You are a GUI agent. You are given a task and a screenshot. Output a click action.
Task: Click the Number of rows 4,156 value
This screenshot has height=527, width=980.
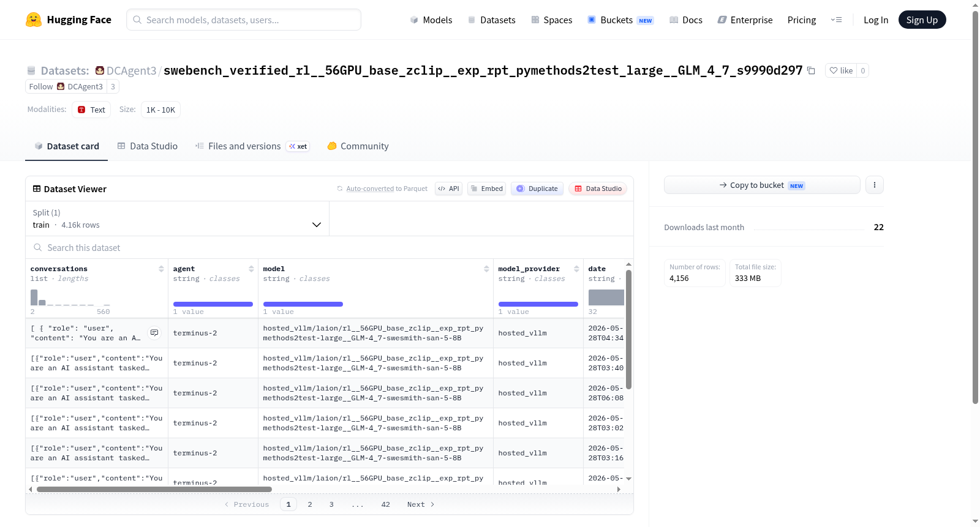point(679,278)
